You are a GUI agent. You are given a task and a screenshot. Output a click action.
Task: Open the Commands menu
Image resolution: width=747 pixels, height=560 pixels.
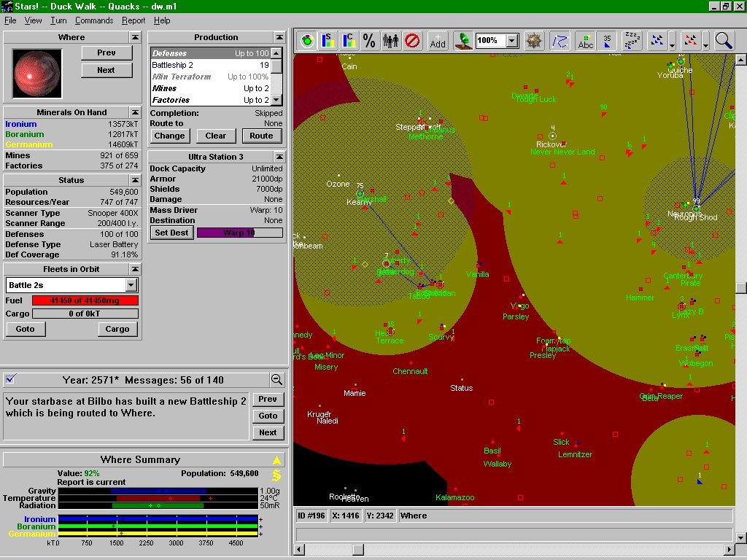click(x=94, y=20)
